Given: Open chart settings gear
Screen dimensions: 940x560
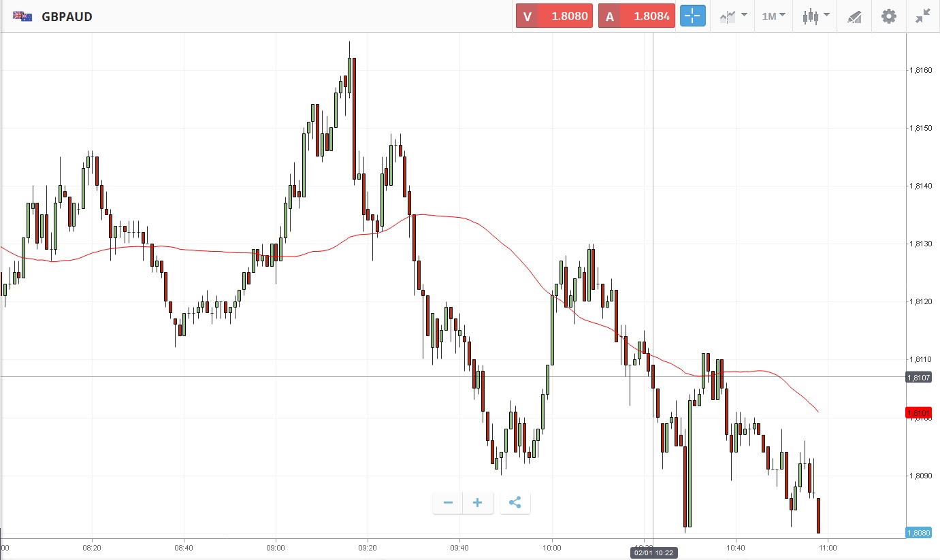Looking at the screenshot, I should point(889,16).
